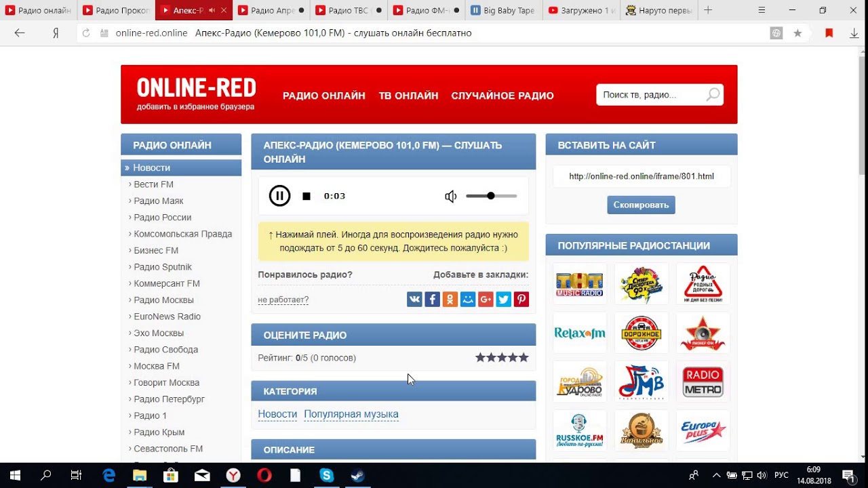Image resolution: width=868 pixels, height=488 pixels.
Task: Select the iframe embed URL field
Action: click(642, 176)
